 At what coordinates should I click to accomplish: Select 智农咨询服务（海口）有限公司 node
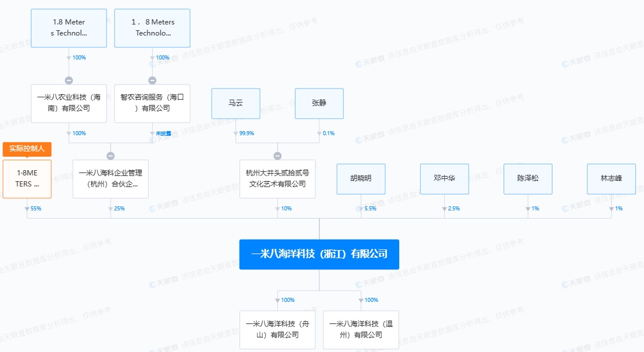click(x=152, y=104)
